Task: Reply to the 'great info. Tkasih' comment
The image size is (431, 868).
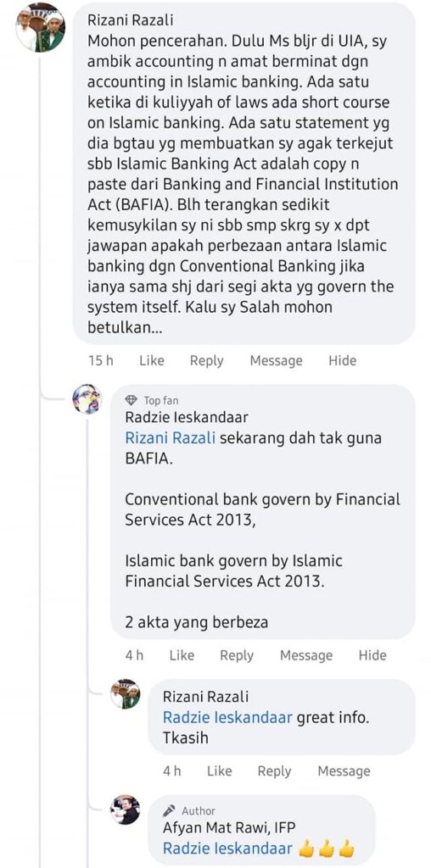Action: pos(274,771)
